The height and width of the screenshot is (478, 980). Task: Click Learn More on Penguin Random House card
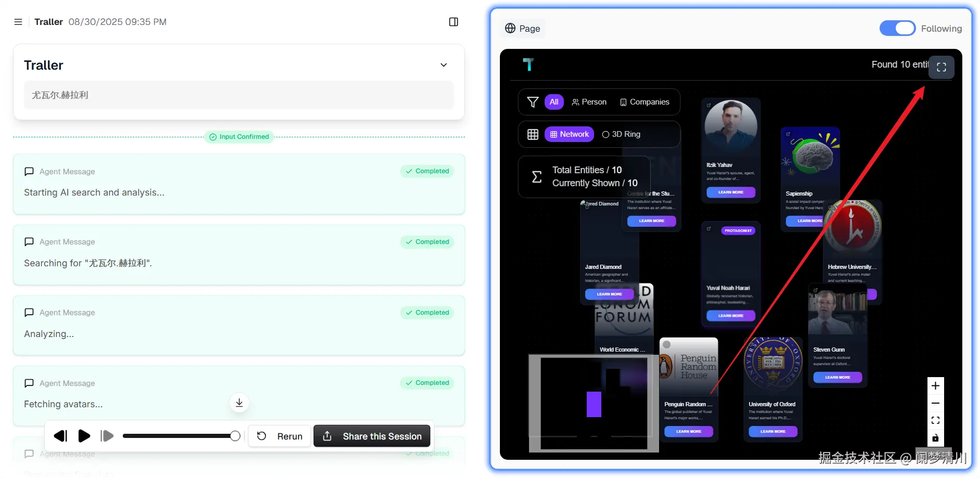[689, 432]
